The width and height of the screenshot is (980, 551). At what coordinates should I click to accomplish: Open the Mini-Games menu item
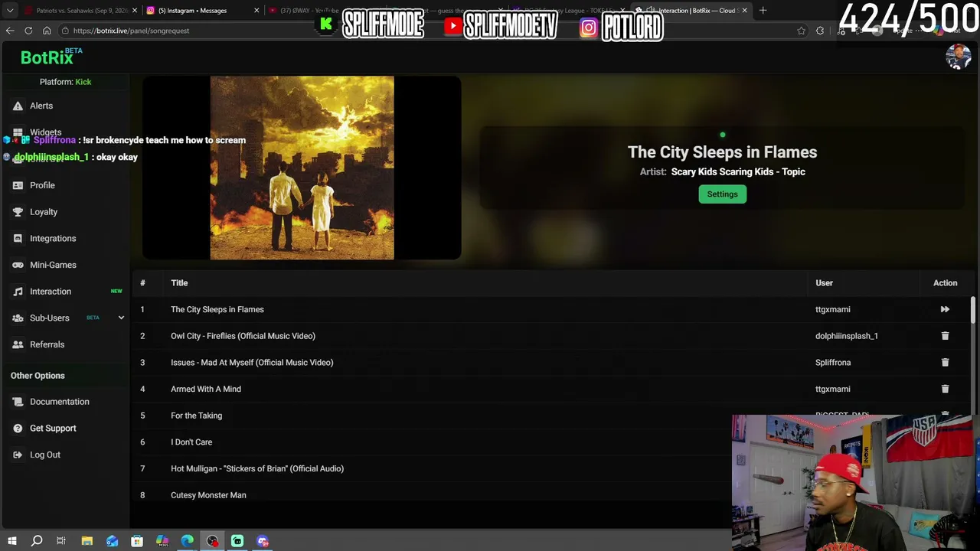pyautogui.click(x=53, y=265)
